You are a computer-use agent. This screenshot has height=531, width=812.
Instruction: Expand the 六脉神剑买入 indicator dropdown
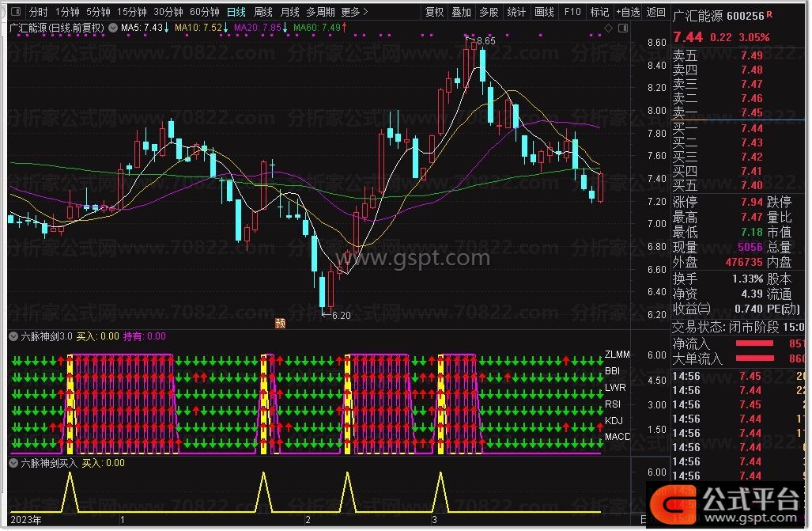(x=14, y=463)
